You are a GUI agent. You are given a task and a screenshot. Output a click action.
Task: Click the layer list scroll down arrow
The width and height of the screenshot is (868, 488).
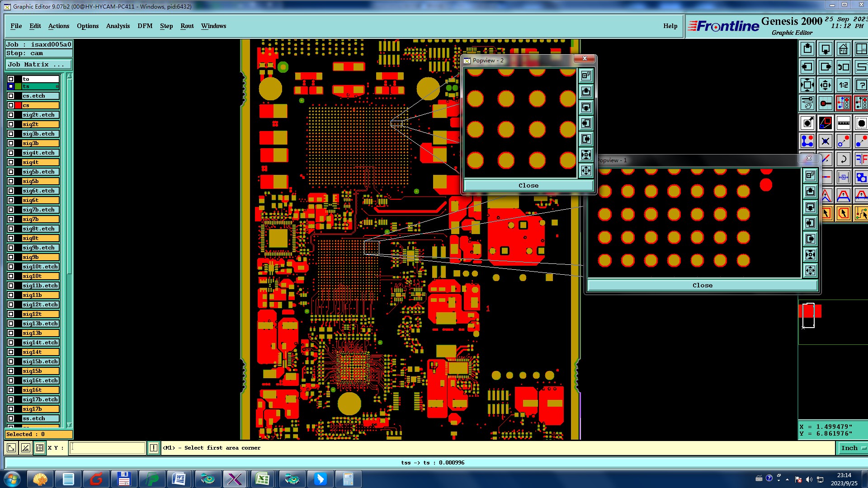coord(69,425)
